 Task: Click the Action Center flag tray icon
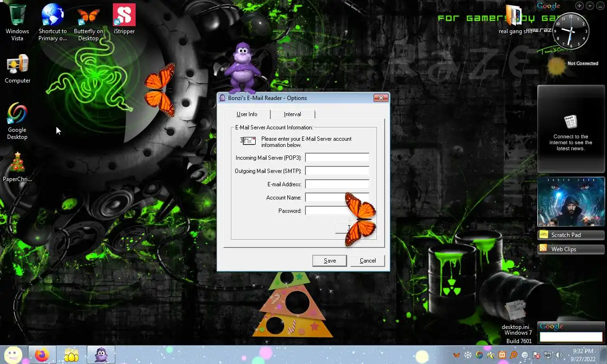(x=536, y=355)
